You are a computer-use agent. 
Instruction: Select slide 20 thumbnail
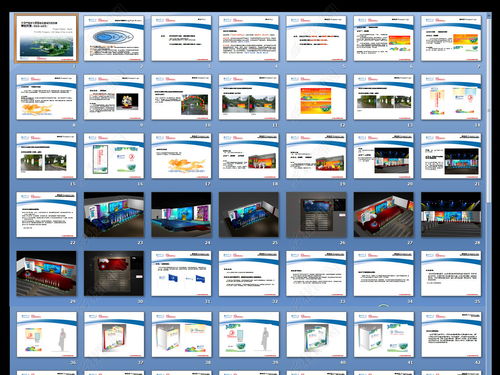pyautogui.click(x=383, y=156)
